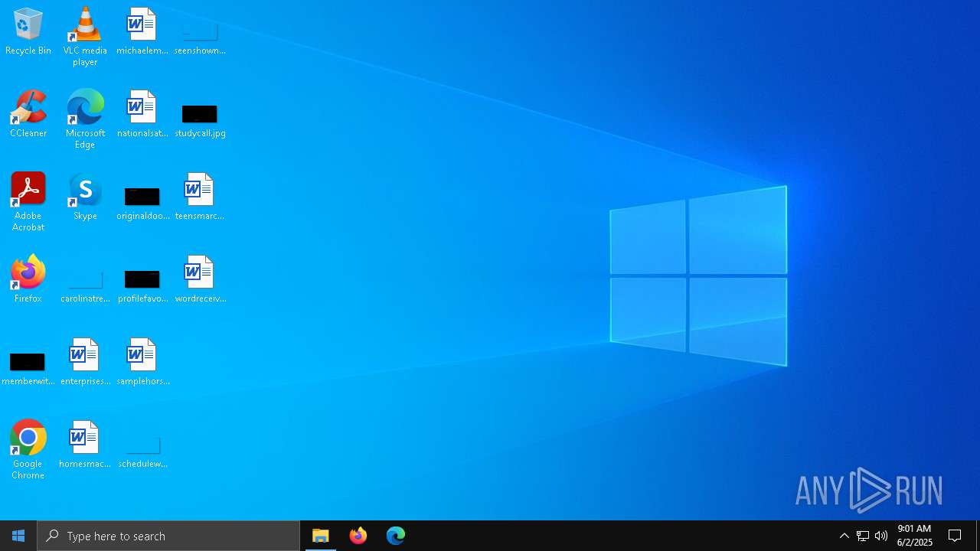Viewport: 980px width, 551px height.
Task: Select the wordreceiv... Word document
Action: [200, 279]
